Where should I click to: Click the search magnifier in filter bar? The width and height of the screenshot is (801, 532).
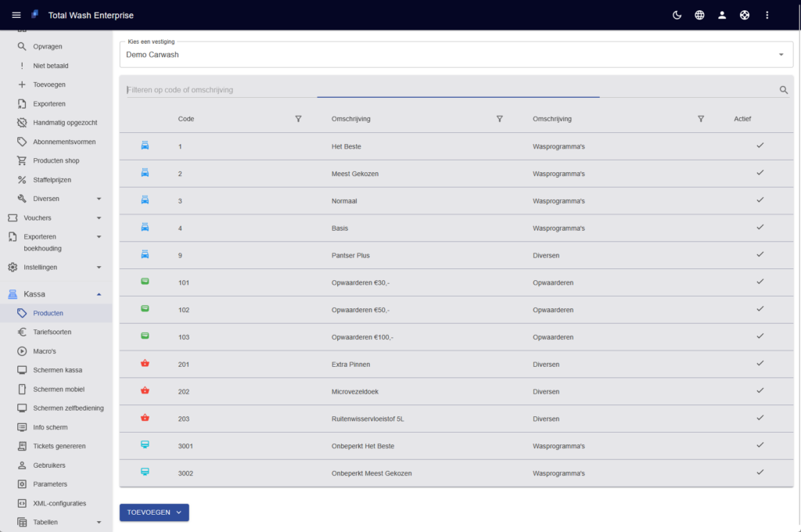(x=784, y=90)
